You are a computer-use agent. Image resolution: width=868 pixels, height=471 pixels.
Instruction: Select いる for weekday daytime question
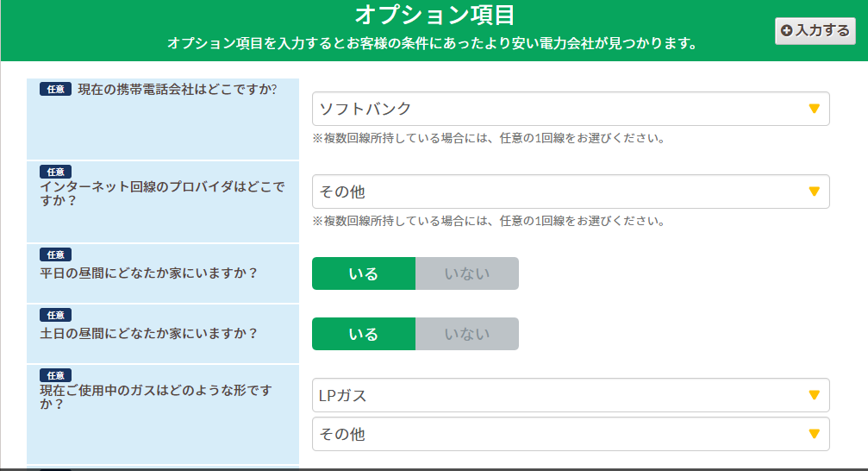click(363, 273)
